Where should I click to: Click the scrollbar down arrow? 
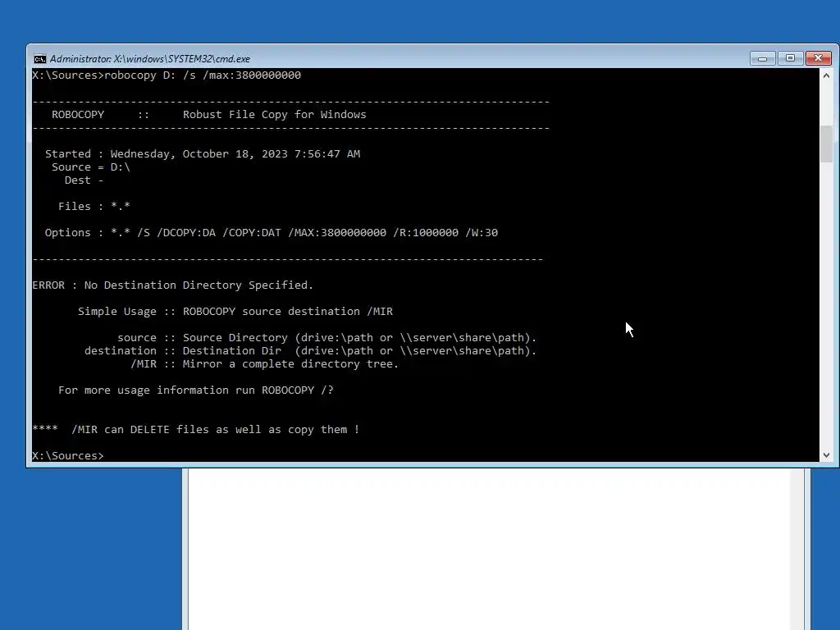pyautogui.click(x=827, y=455)
